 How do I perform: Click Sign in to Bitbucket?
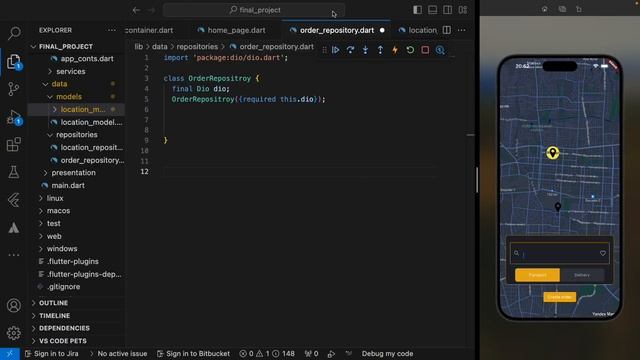[x=193, y=353]
